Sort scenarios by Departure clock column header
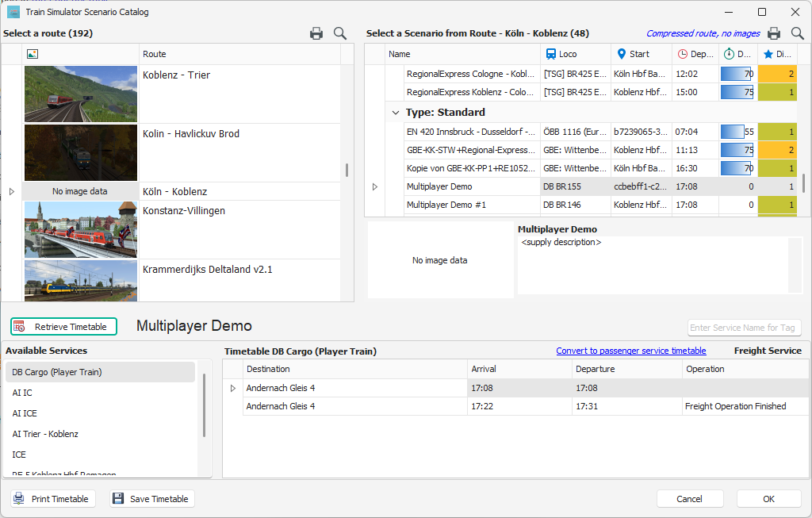Viewport: 812px width, 518px height. [695, 54]
